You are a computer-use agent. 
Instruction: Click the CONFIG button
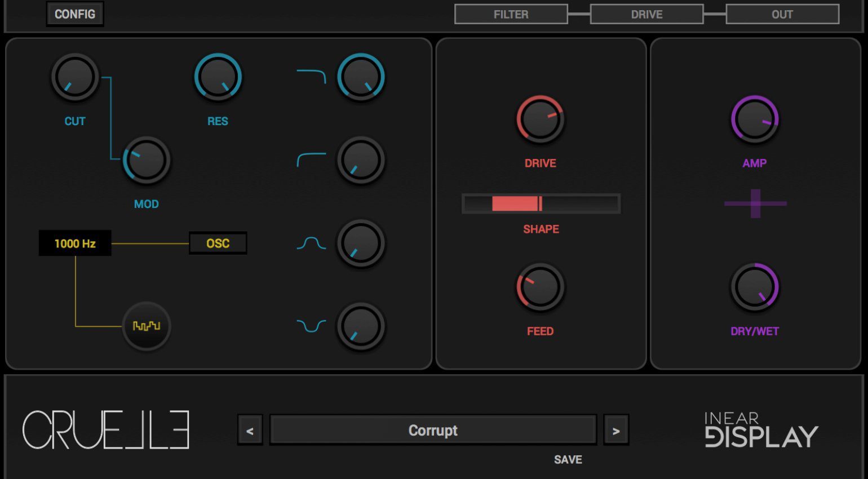pos(75,14)
